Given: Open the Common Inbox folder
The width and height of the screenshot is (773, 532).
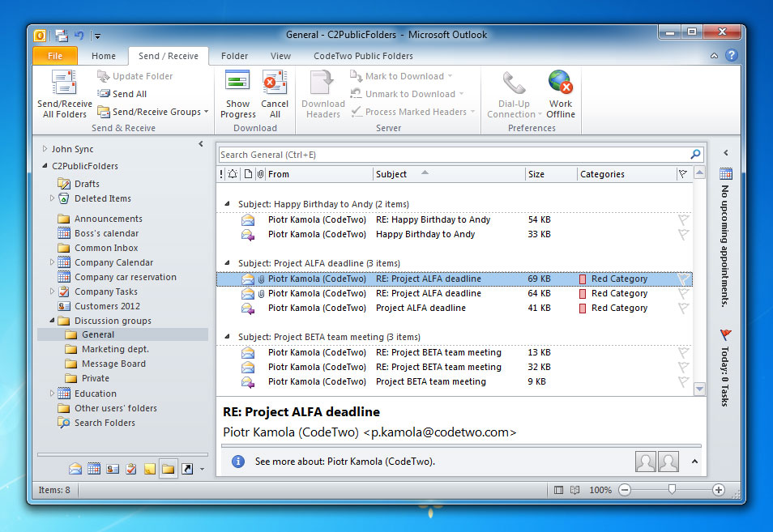Looking at the screenshot, I should click(x=106, y=248).
